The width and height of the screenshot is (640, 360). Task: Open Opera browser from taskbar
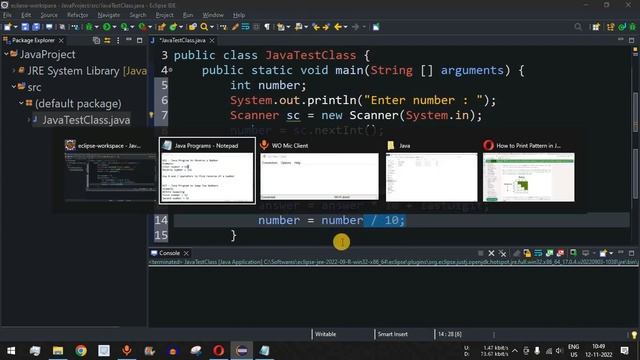click(218, 351)
